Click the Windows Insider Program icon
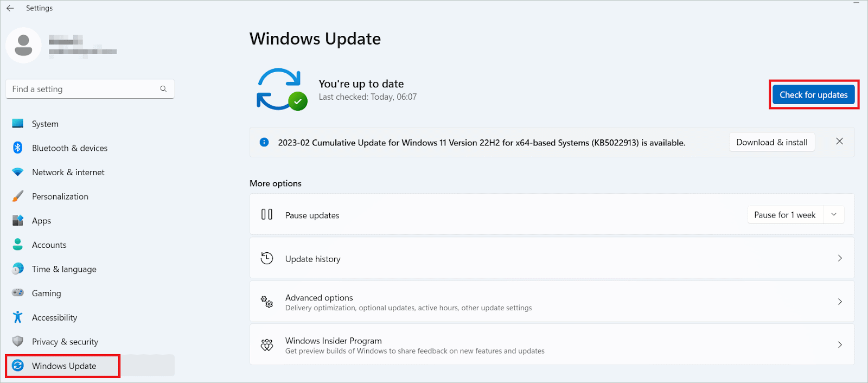 (x=267, y=345)
